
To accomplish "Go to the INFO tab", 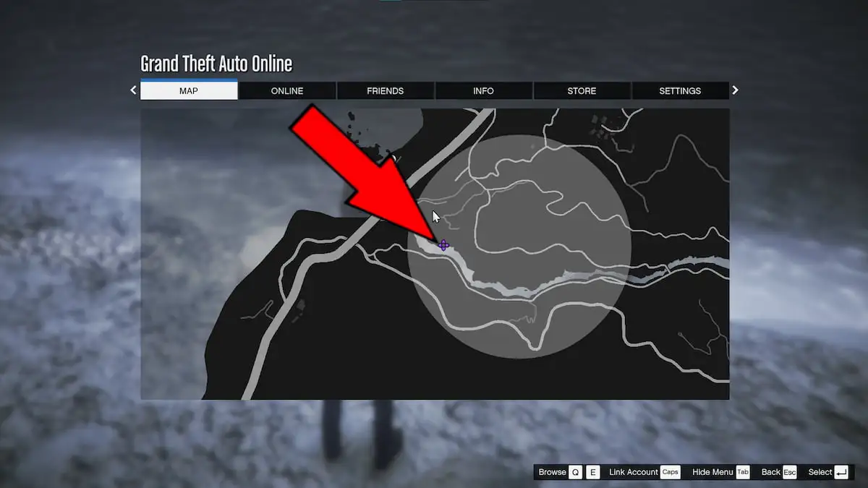I will (483, 90).
